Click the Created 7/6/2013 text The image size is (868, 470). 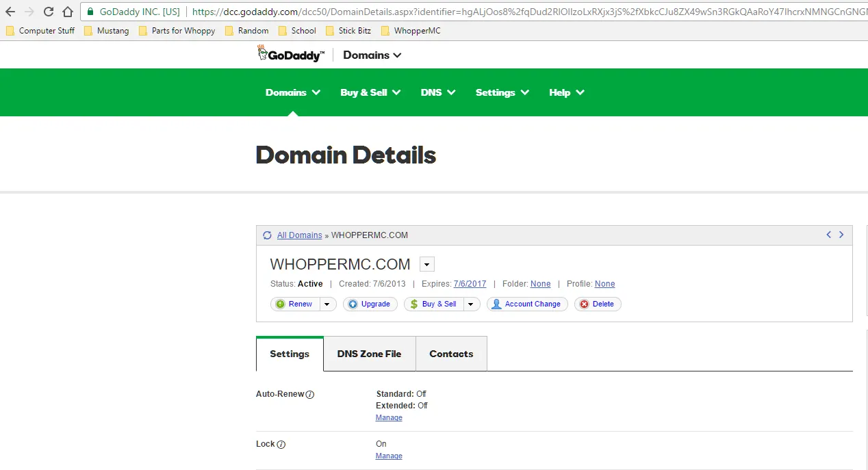[x=372, y=284]
